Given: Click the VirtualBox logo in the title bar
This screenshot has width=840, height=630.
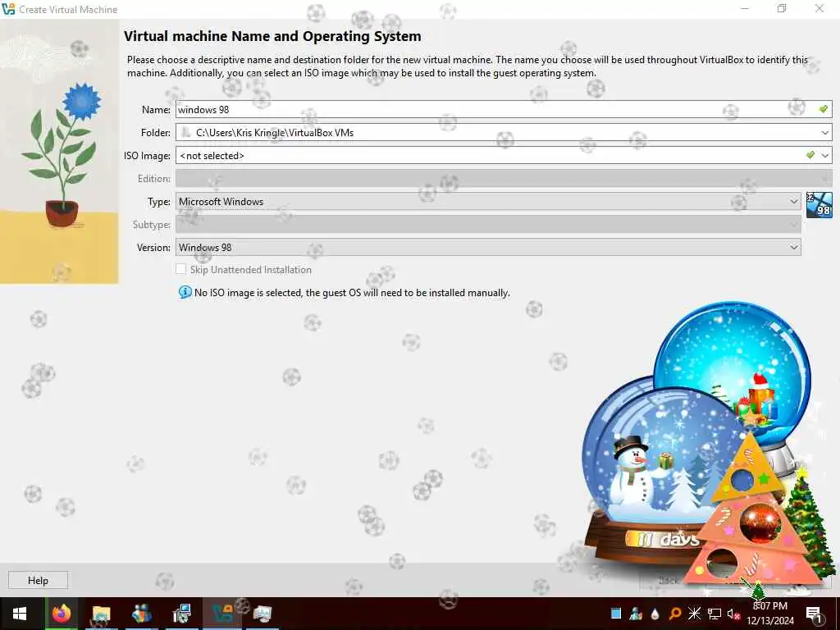Looking at the screenshot, I should pos(8,9).
